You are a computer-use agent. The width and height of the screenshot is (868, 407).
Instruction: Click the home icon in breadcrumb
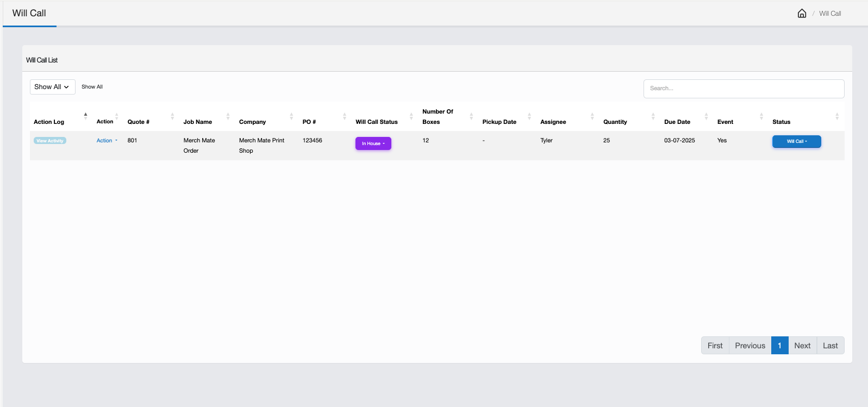[x=802, y=14]
